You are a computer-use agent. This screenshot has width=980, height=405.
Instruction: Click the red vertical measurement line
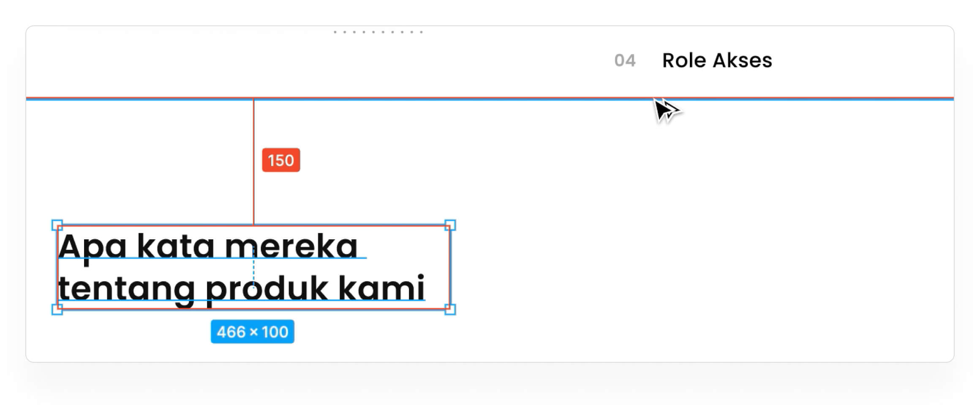(254, 190)
